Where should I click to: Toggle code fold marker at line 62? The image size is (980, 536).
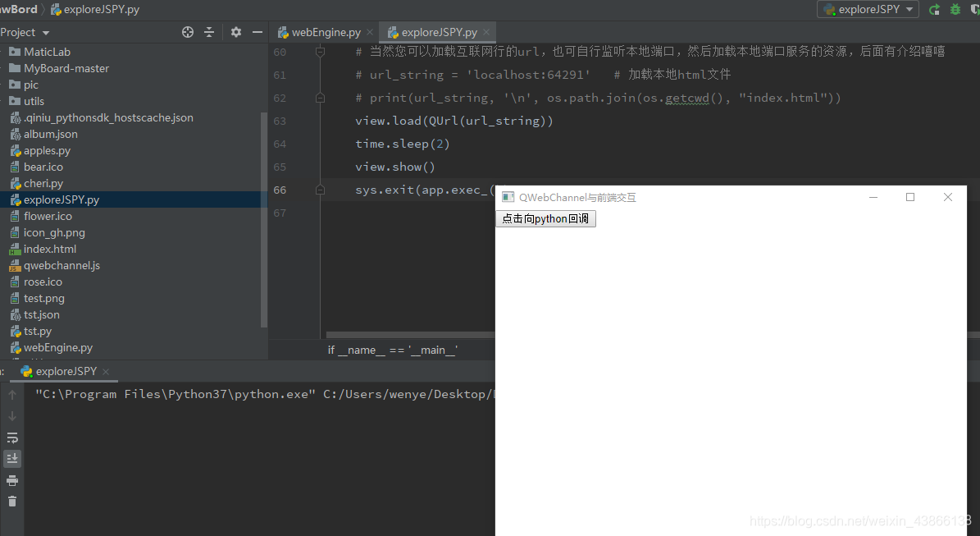pyautogui.click(x=320, y=98)
